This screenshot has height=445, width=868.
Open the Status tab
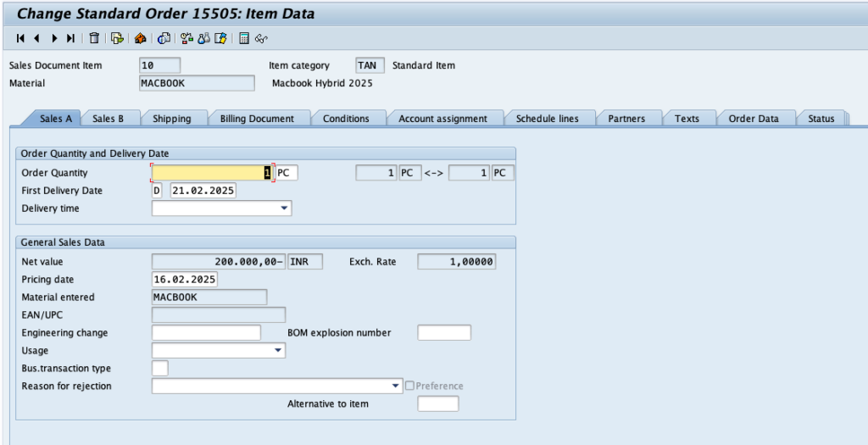pos(821,119)
